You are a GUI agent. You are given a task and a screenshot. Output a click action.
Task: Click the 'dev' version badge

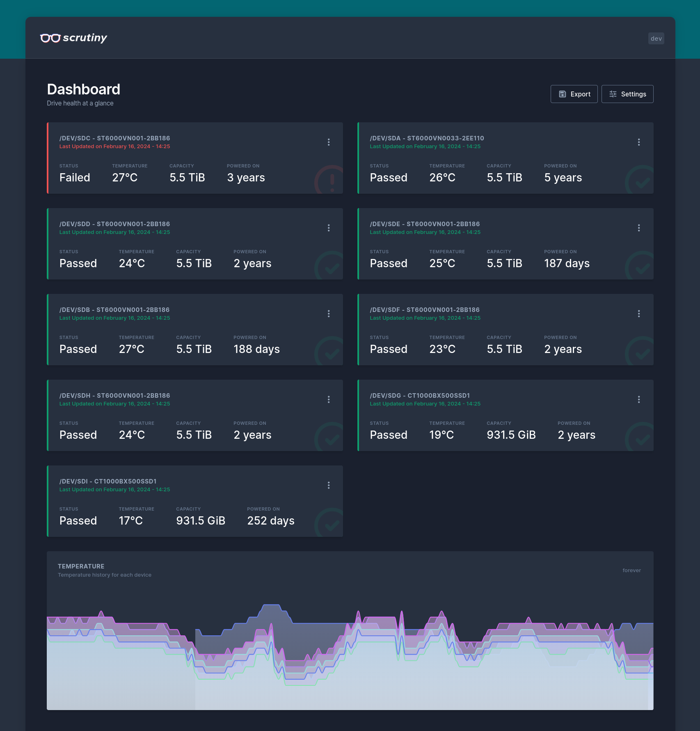[656, 39]
